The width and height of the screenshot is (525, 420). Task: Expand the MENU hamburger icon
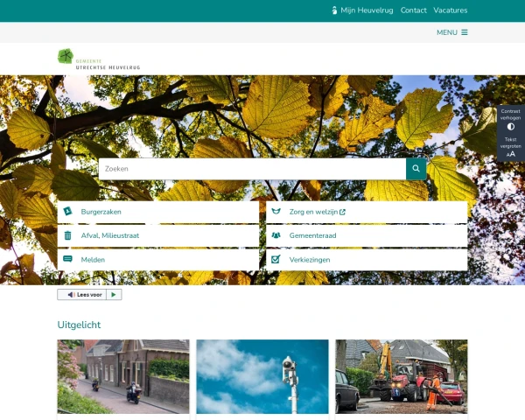tap(465, 32)
